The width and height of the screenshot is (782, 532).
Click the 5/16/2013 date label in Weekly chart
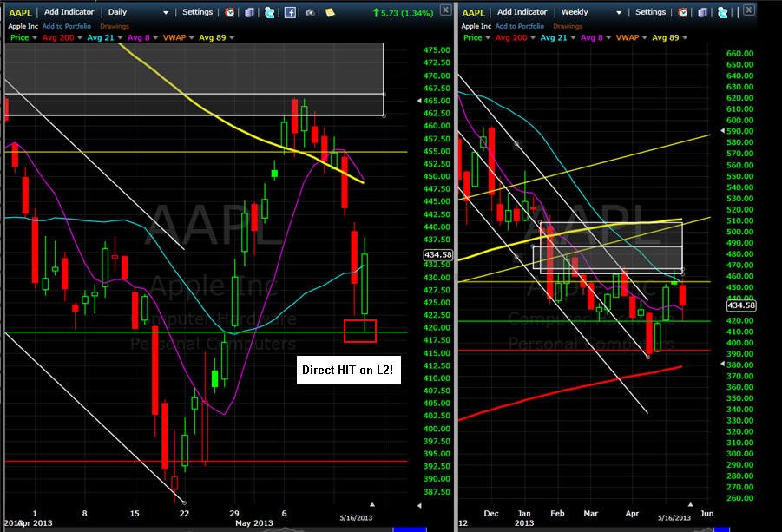coord(674,517)
